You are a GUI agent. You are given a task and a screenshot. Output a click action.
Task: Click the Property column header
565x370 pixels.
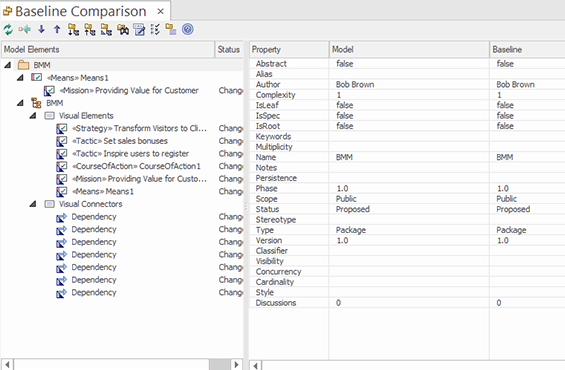click(x=289, y=49)
